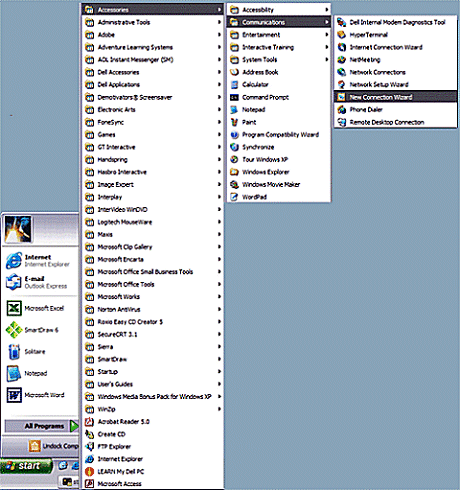Image resolution: width=460 pixels, height=490 pixels.
Task: Click the Microsoft Word icon
Action: point(14,395)
